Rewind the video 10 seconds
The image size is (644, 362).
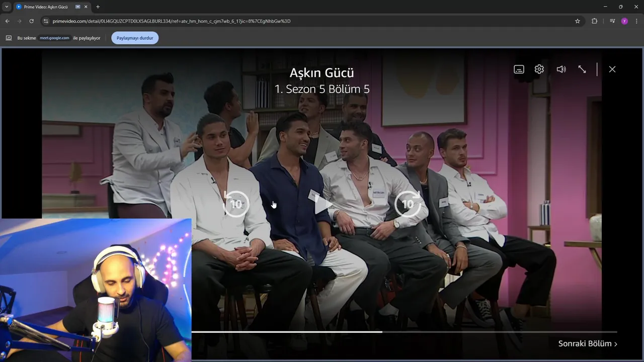(x=235, y=204)
